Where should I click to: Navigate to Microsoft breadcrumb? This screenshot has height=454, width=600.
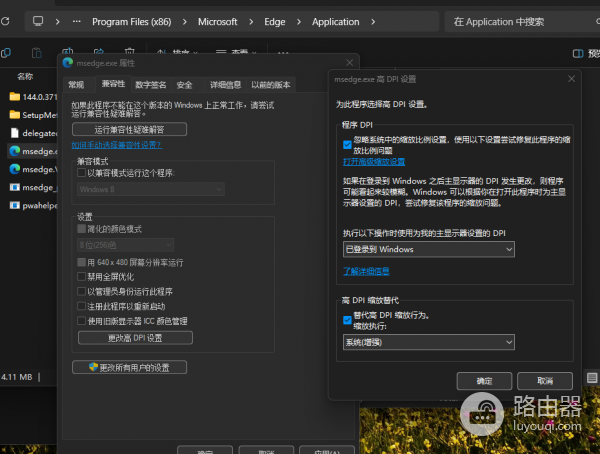[217, 22]
